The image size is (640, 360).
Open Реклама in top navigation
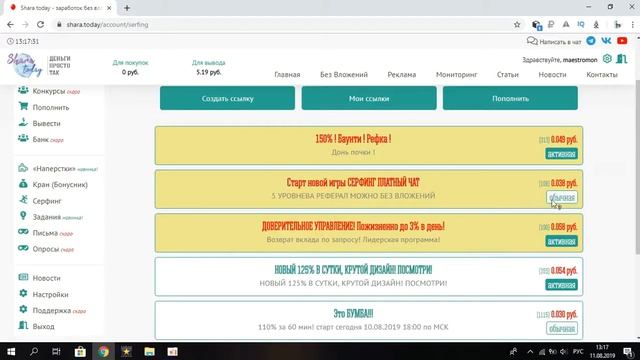coord(402,75)
